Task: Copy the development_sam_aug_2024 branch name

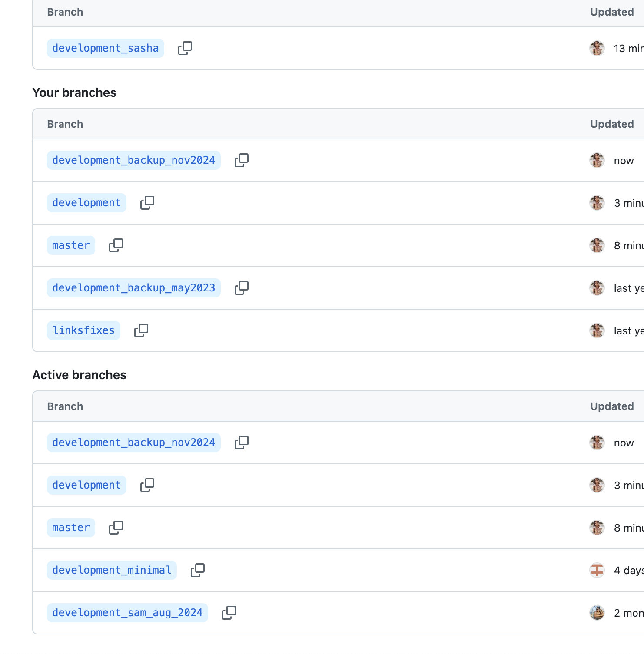Action: click(229, 613)
